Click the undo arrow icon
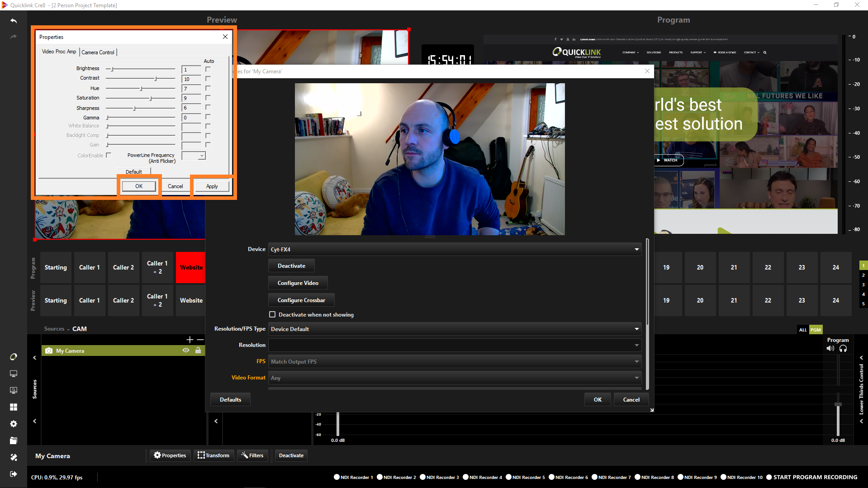868x488 pixels. coord(14,21)
